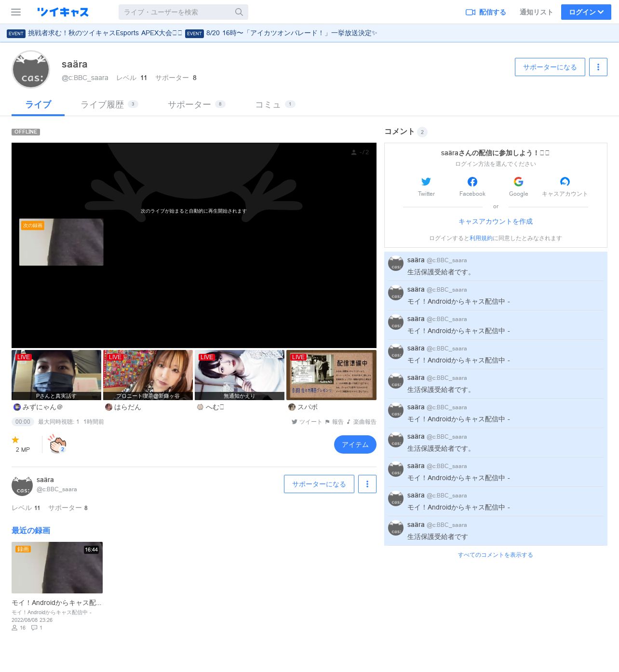Log in with Cas account icon
Image resolution: width=619 pixels, height=672 pixels.
(x=565, y=182)
